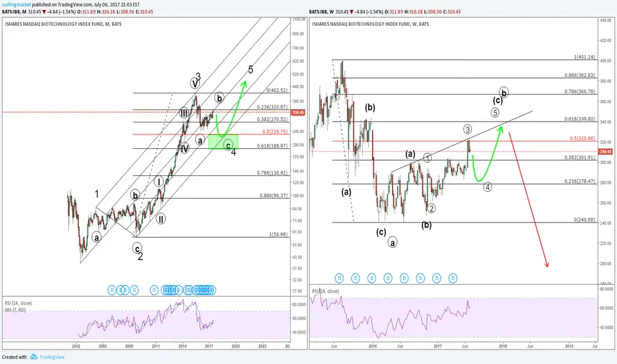This screenshot has width=617, height=364.
Task: Click the 0.618(339.80) Fibonacci label
Action: pyautogui.click(x=580, y=119)
